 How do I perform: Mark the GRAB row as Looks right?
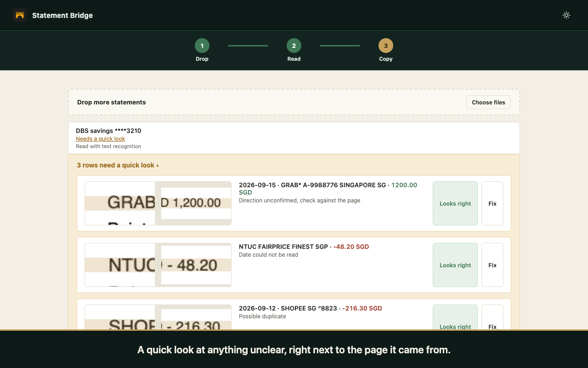click(x=455, y=203)
